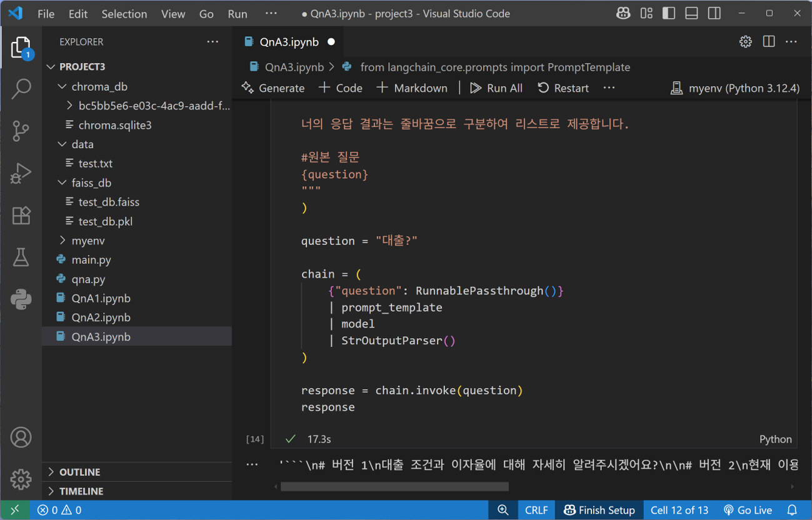Open the File menu
The width and height of the screenshot is (812, 520).
pos(46,14)
